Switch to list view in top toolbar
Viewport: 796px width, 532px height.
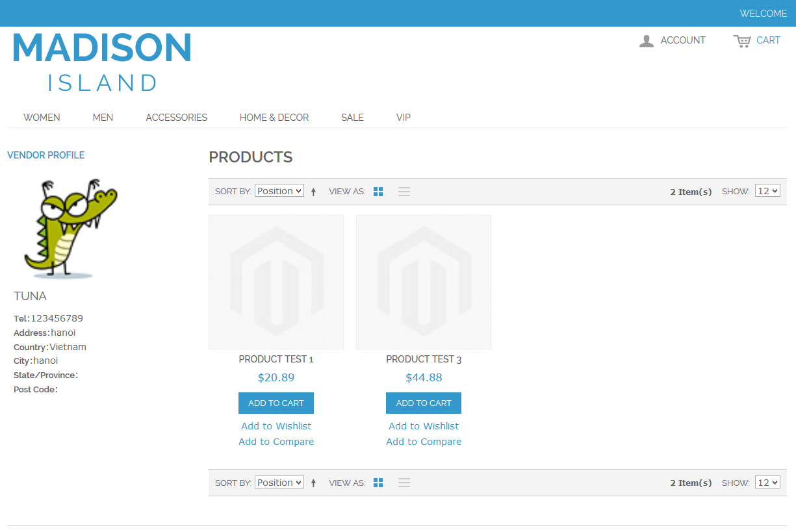(404, 192)
